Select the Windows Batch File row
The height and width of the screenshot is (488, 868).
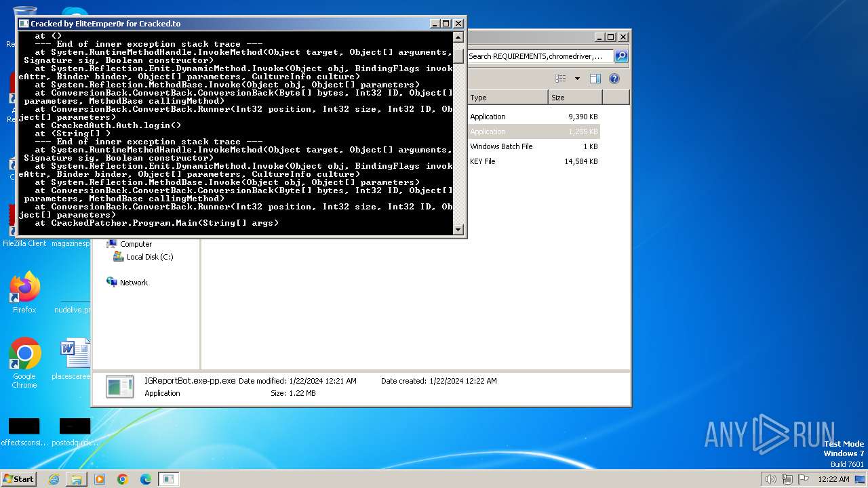coord(534,146)
